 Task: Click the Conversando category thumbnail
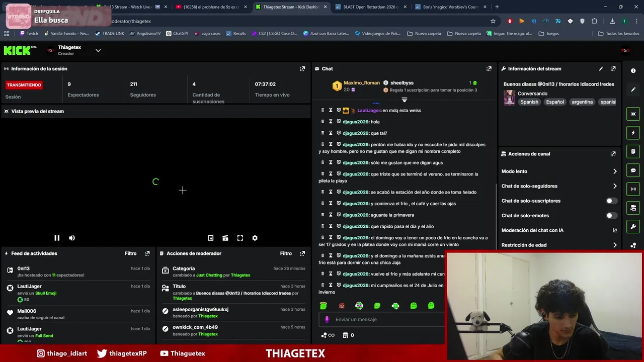tap(509, 98)
